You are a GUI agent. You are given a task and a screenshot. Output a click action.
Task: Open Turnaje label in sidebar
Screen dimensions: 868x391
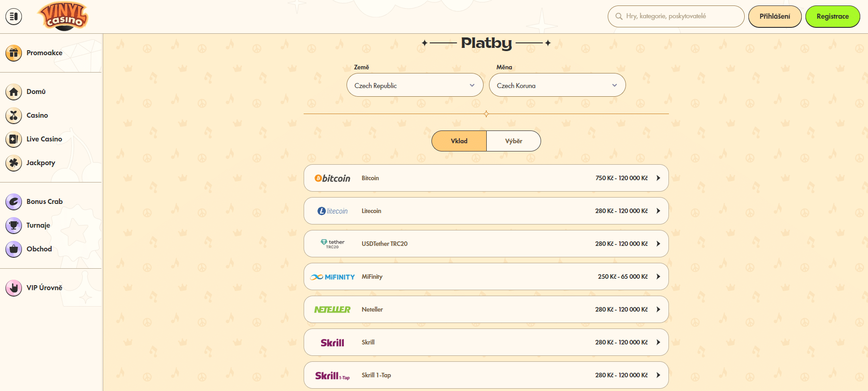click(38, 225)
